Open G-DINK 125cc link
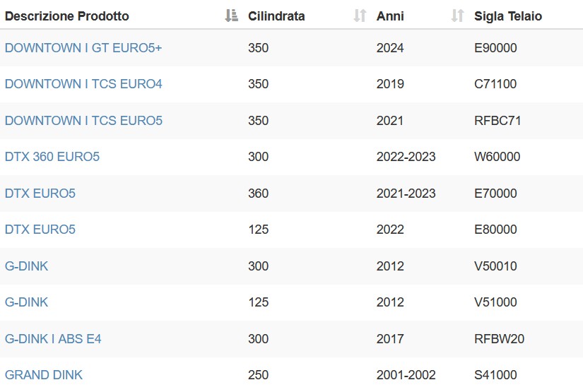This screenshot has width=583, height=392. 26,302
